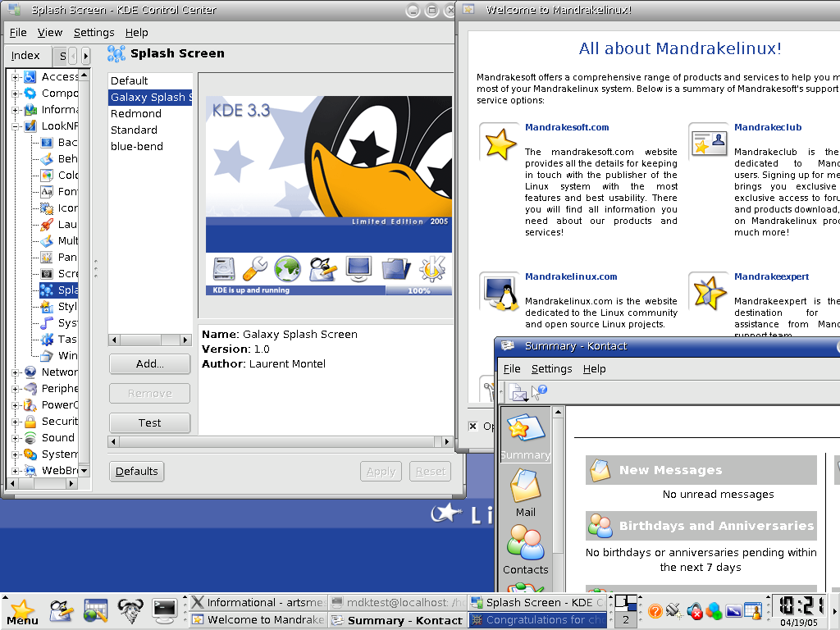Screen dimensions: 840x630
Task: Expand the Informa tree node
Action: click(15, 110)
